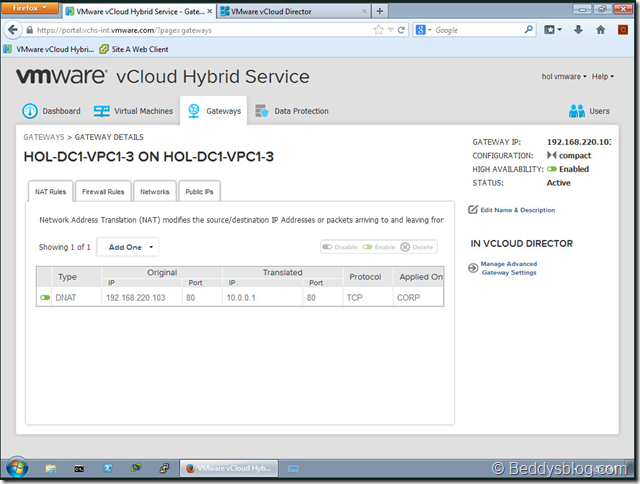Open the Site A Web Client bookmark
640x484 pixels.
135,49
